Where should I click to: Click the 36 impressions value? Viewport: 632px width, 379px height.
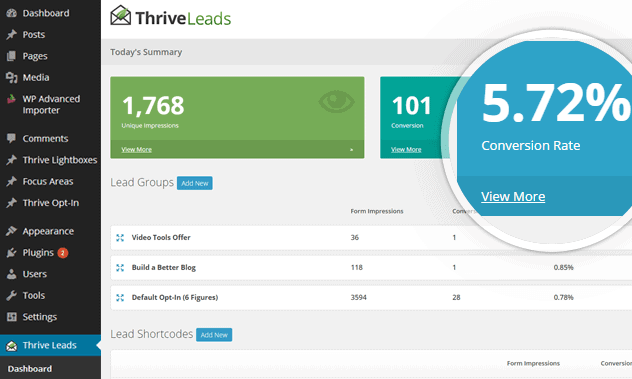355,237
